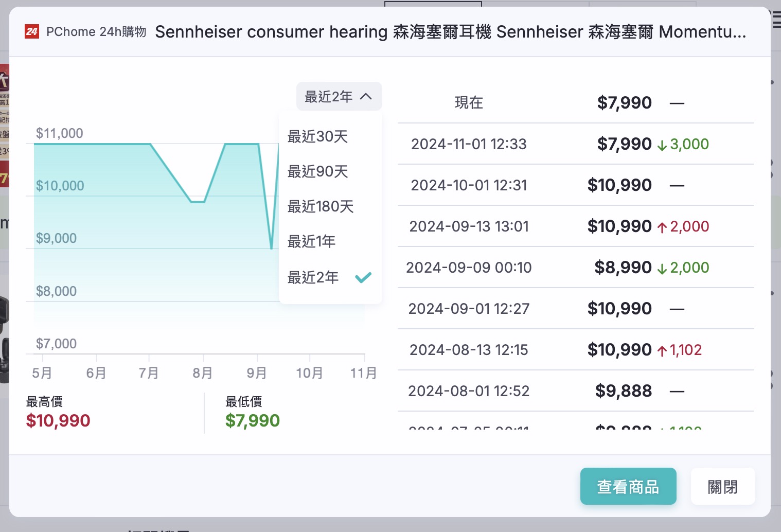Click the $7,000 y-axis label
The height and width of the screenshot is (532, 781).
point(56,344)
